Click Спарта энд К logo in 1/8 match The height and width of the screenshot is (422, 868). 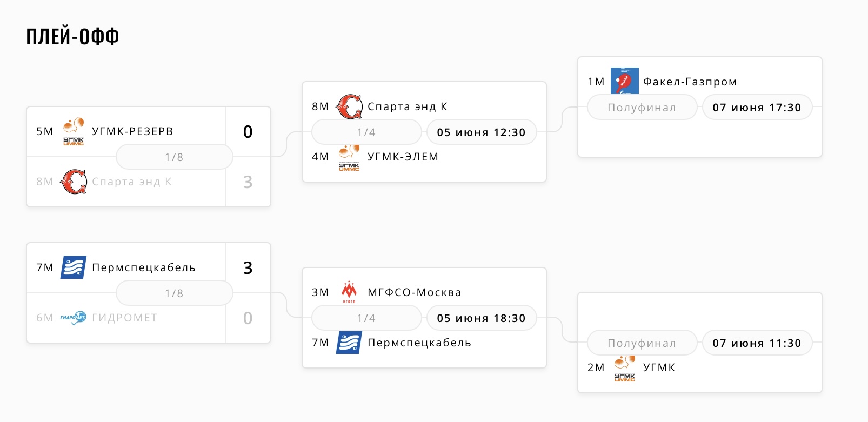tap(74, 182)
